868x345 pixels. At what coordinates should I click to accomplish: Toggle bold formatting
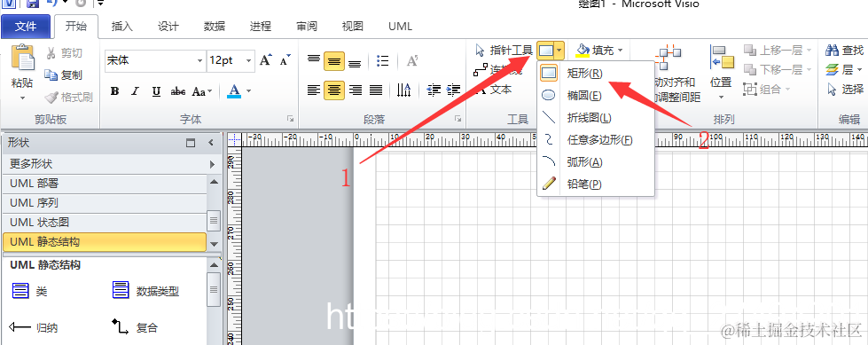(114, 91)
